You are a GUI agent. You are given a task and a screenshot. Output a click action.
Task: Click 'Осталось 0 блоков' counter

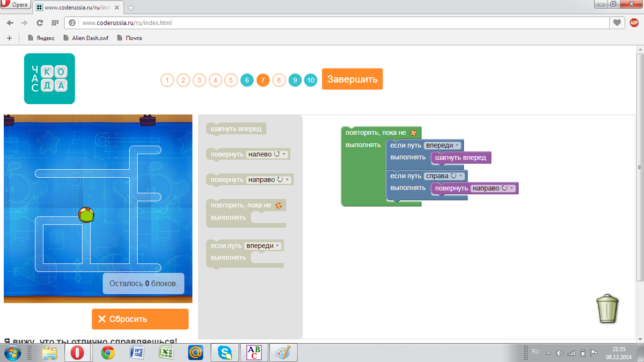[x=143, y=283]
